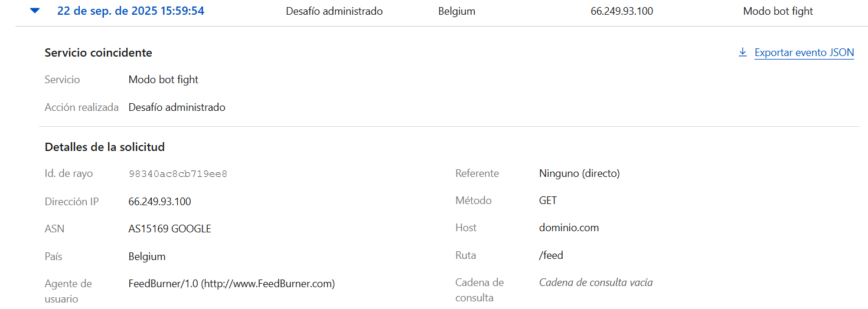Click the País value Belgium in details
The image size is (868, 309).
[x=146, y=257]
